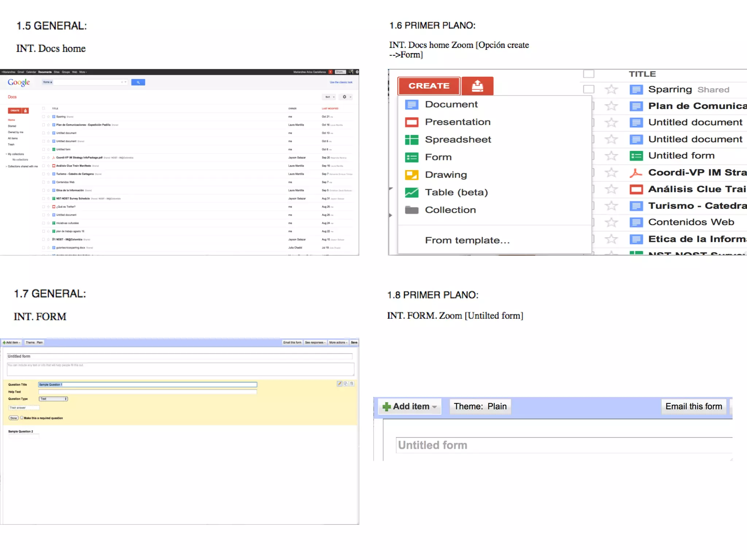Choose Presentation from the create menu
747x560 pixels.
457,122
